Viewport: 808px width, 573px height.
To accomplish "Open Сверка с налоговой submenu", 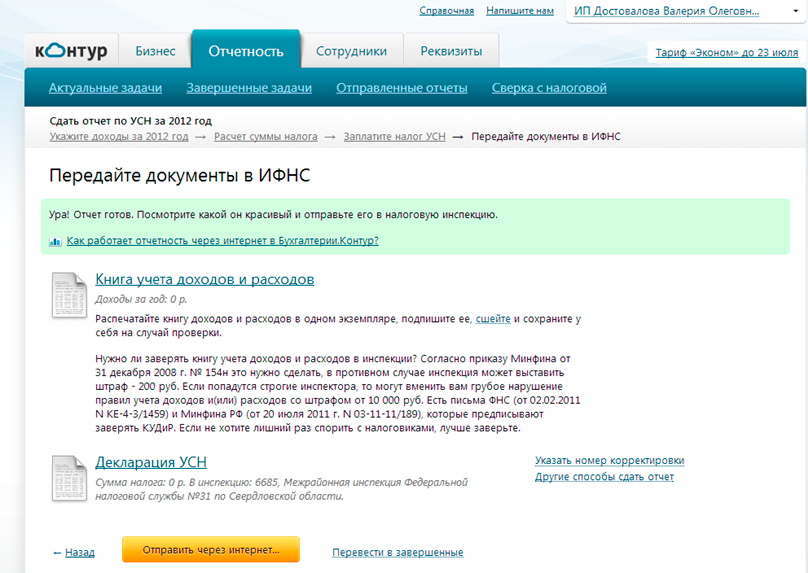I will (549, 88).
